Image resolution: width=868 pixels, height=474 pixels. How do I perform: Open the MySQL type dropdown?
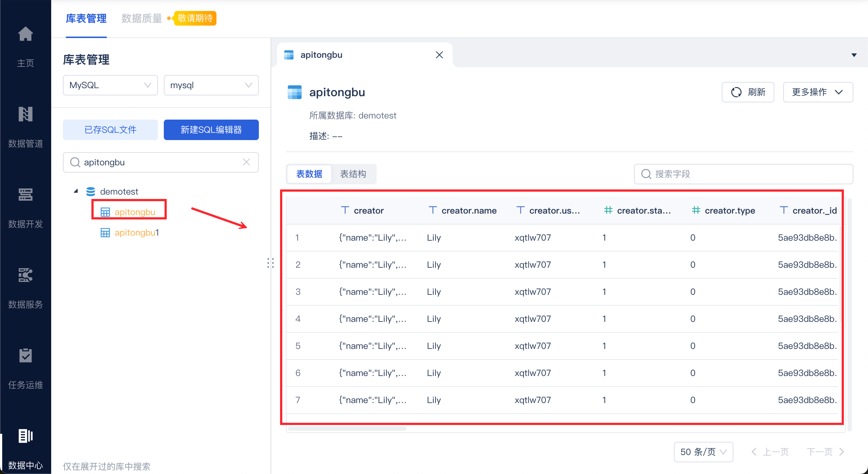click(110, 85)
